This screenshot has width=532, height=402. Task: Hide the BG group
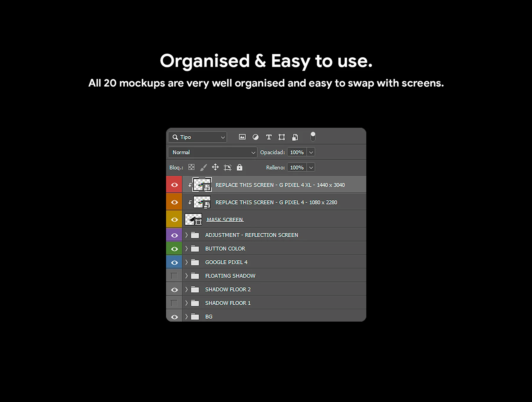(x=174, y=317)
